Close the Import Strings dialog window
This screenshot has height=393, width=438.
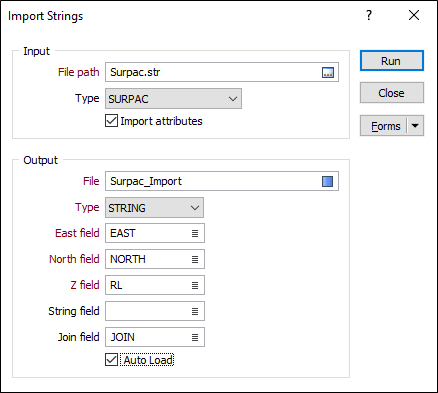coord(414,15)
